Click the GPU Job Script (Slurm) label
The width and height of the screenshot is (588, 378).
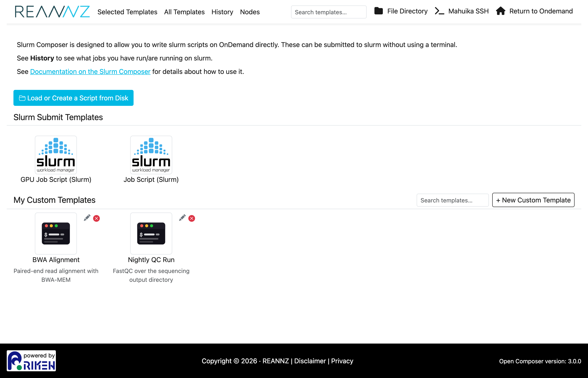pyautogui.click(x=56, y=179)
